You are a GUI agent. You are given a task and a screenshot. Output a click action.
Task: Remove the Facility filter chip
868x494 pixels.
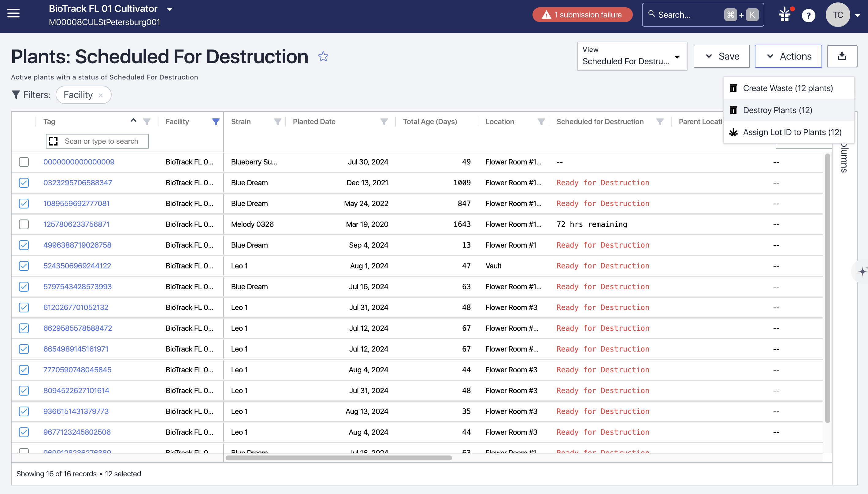point(101,95)
